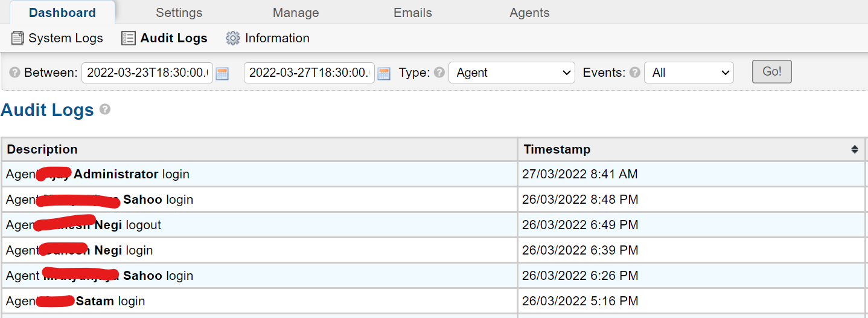The width and height of the screenshot is (868, 318).
Task: Click the help icon before the Between label
Action: (x=14, y=73)
